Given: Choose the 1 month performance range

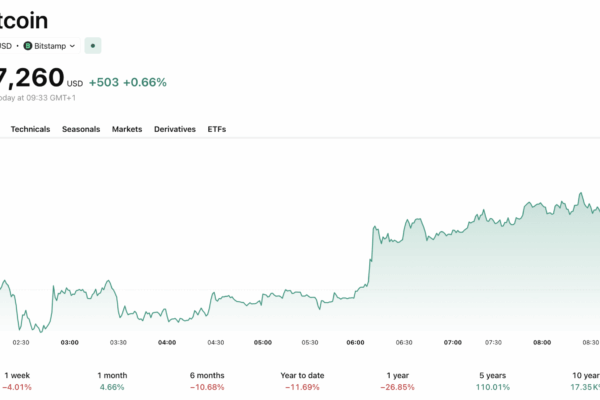Looking at the screenshot, I should tap(112, 381).
